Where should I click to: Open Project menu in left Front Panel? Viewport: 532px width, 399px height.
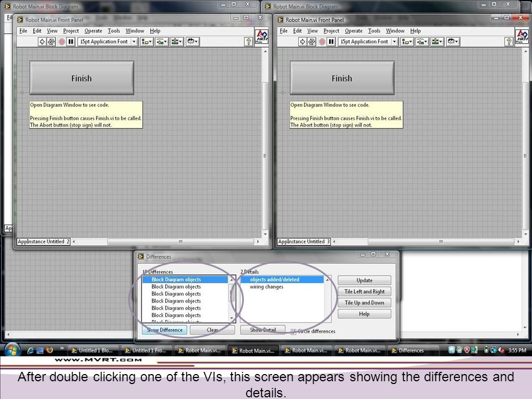click(x=71, y=31)
